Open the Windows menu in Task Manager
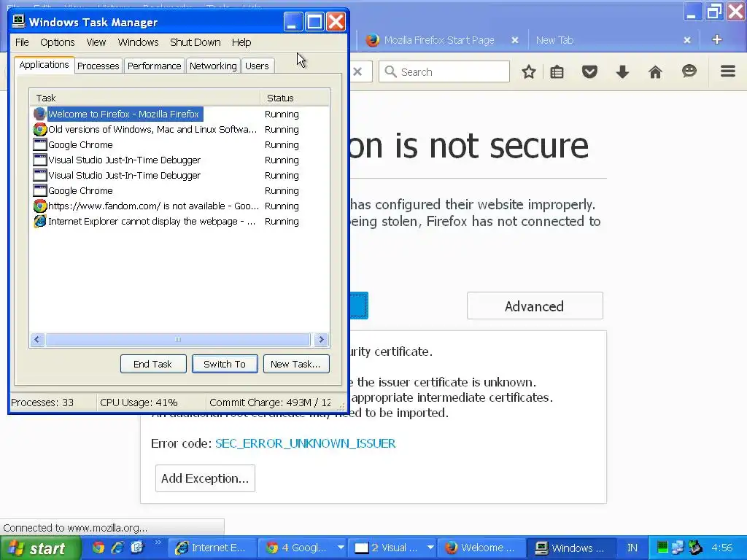 coord(138,42)
